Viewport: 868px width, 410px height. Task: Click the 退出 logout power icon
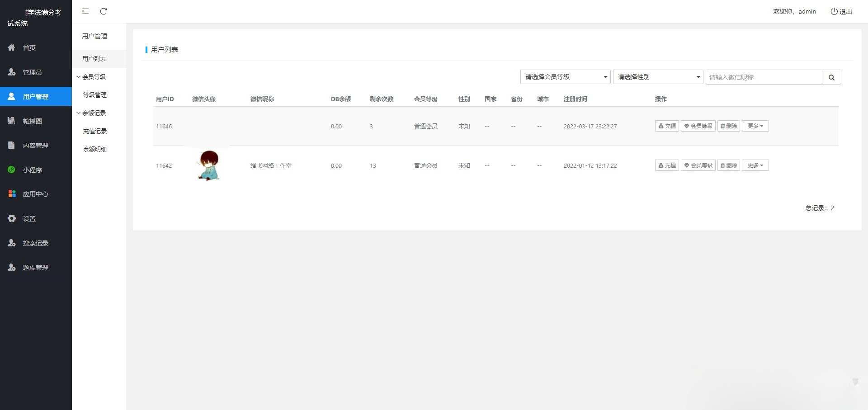click(x=833, y=11)
